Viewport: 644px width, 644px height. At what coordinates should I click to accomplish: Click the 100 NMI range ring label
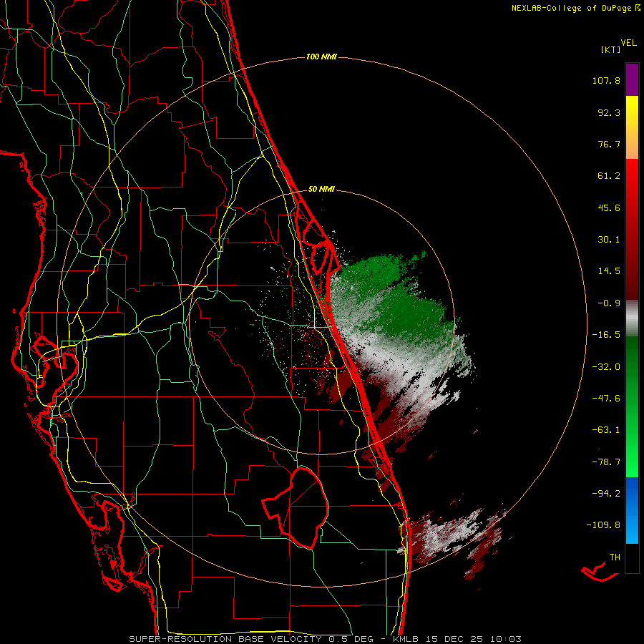(321, 57)
